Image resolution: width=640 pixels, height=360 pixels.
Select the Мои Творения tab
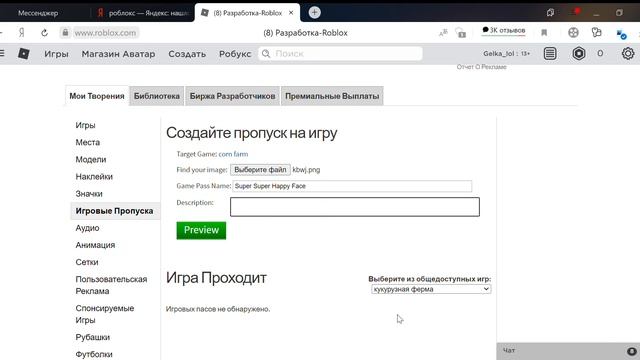(97, 96)
